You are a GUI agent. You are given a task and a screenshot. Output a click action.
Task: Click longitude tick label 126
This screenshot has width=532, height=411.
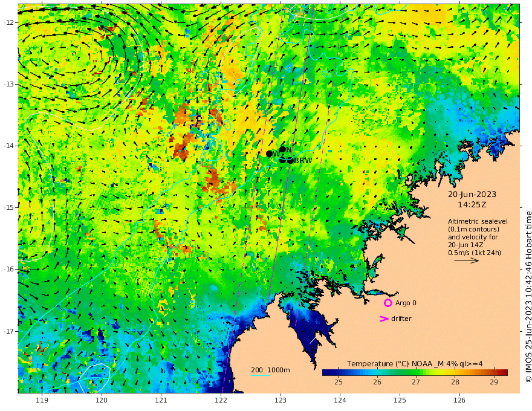(x=459, y=401)
